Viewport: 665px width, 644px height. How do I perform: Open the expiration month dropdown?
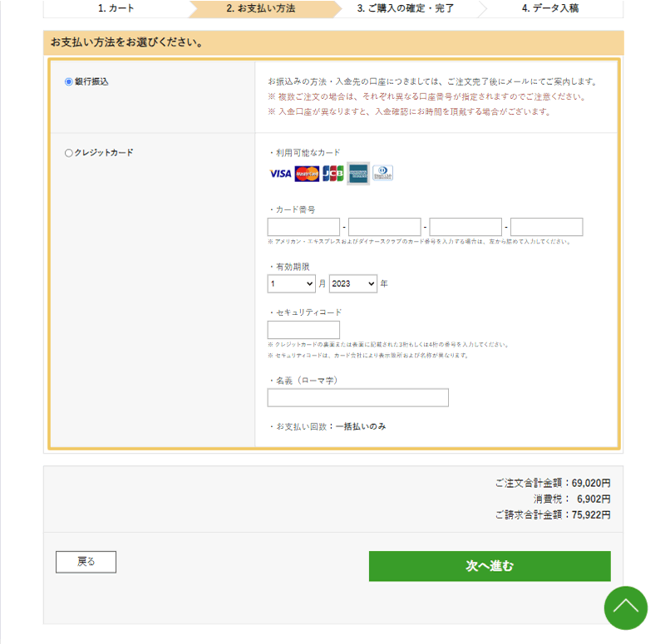coord(291,283)
